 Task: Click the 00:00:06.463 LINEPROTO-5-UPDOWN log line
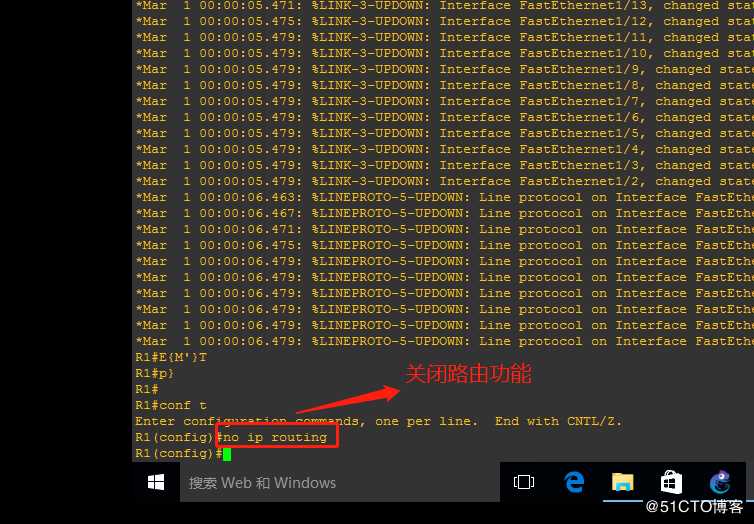(444, 198)
